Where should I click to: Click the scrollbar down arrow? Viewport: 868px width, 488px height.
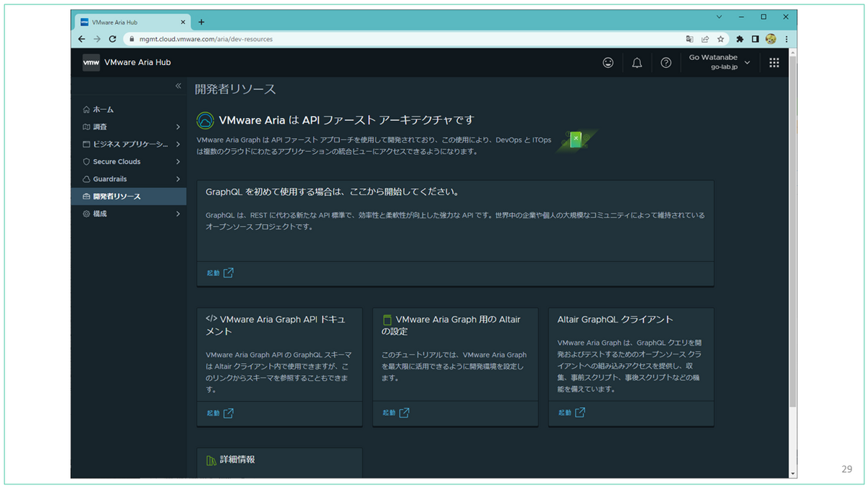point(793,474)
